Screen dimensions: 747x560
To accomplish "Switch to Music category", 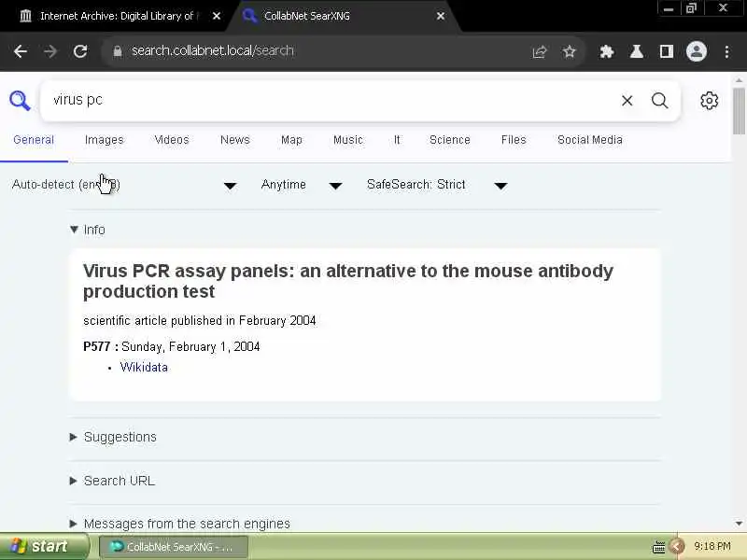I will 347,140.
